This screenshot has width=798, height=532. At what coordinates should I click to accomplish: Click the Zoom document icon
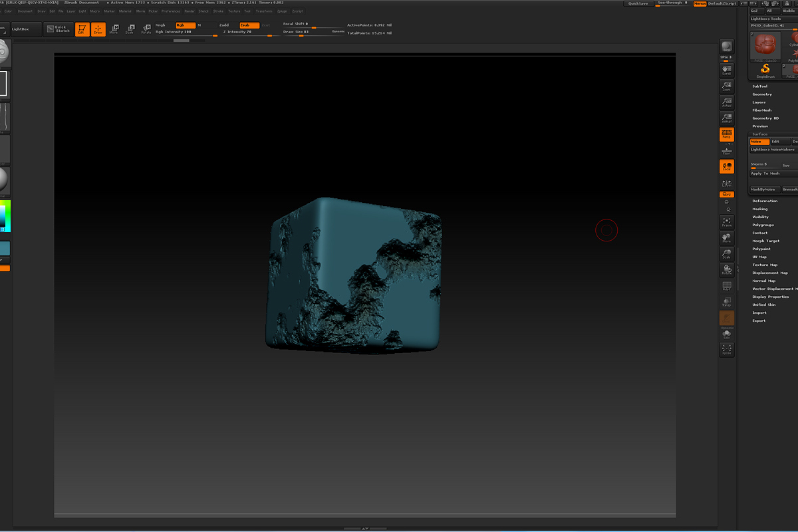click(x=726, y=86)
